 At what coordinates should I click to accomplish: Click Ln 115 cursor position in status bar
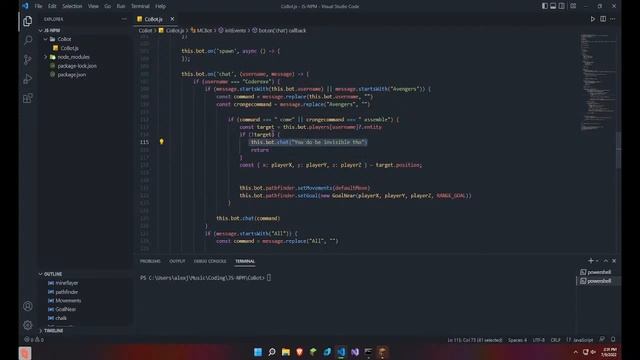475,340
